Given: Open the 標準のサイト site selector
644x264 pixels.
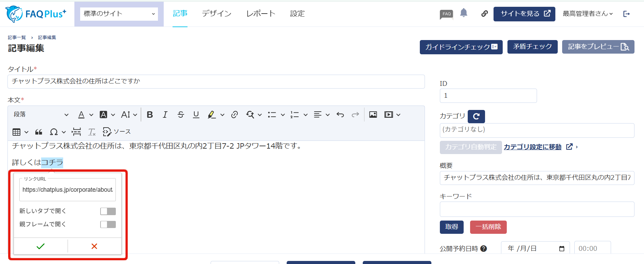Looking at the screenshot, I should (x=119, y=14).
